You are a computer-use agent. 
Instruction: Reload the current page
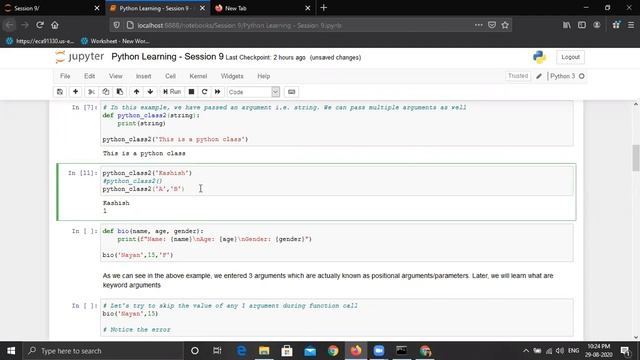click(40, 25)
